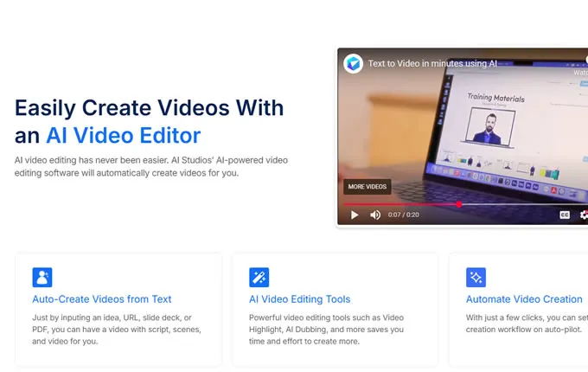This screenshot has height=372, width=588.
Task: Click the channel logo in video header
Action: (x=353, y=63)
